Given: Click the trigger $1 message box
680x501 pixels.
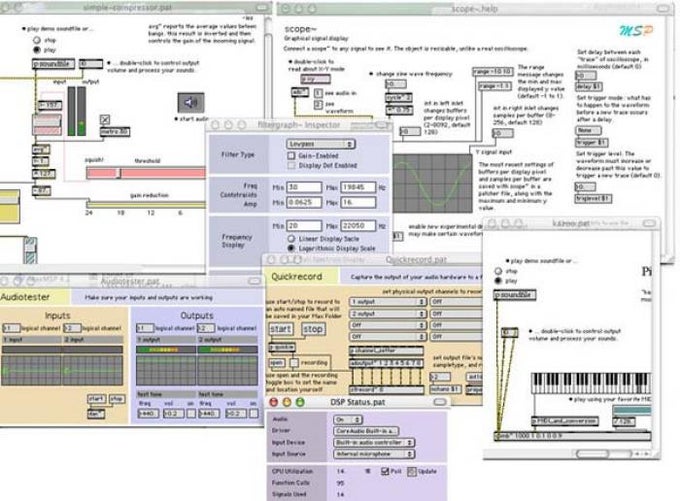Looking at the screenshot, I should tap(592, 142).
